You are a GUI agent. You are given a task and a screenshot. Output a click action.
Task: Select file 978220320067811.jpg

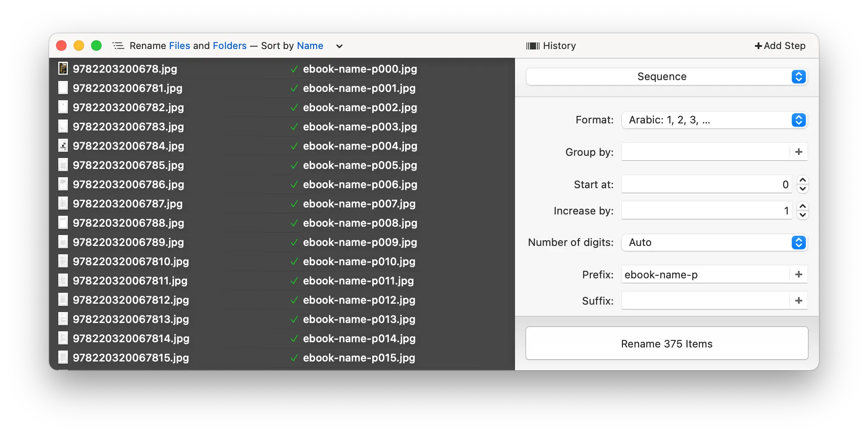click(130, 281)
